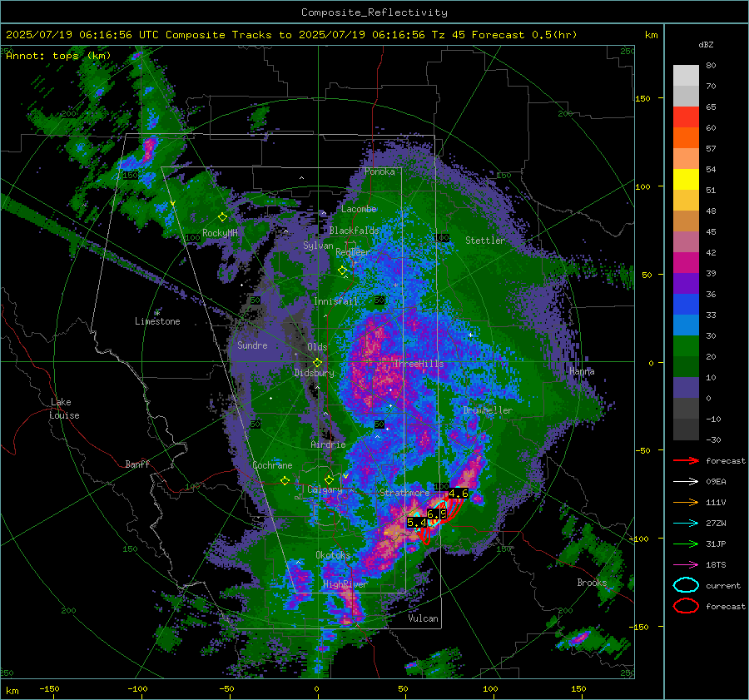
Task: Click the Sylvan label on the map
Action: pos(318,246)
